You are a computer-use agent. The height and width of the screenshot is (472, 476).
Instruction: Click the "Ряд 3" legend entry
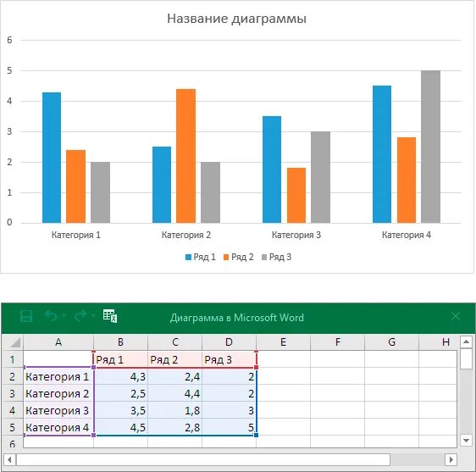pyautogui.click(x=276, y=257)
